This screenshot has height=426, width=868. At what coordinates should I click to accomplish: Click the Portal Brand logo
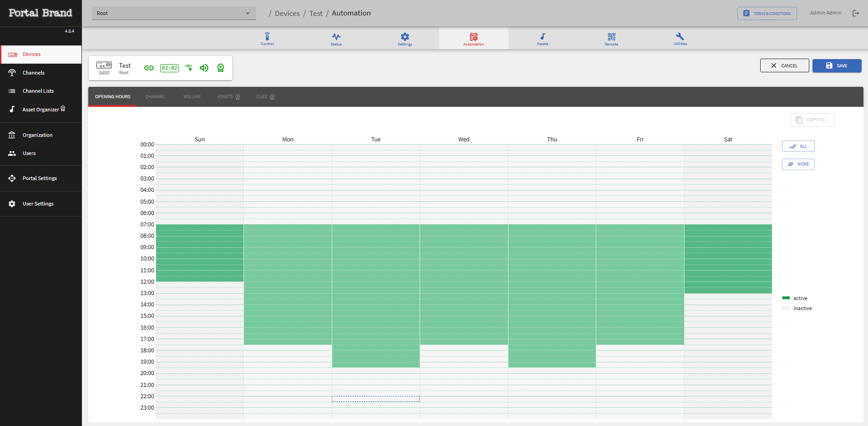coord(41,13)
